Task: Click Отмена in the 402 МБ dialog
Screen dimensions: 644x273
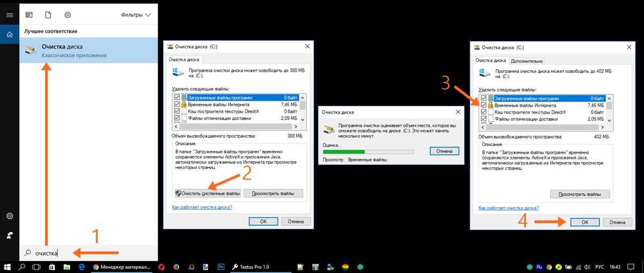Action: click(617, 222)
